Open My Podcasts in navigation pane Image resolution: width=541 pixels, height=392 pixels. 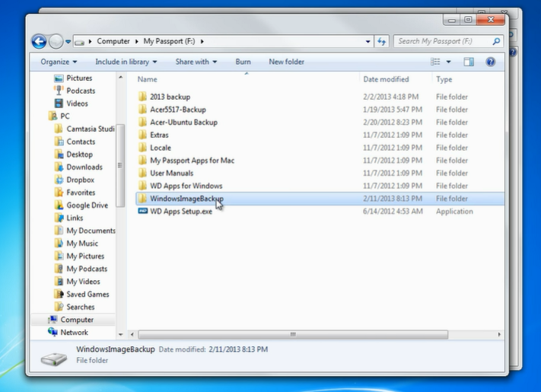tap(87, 269)
